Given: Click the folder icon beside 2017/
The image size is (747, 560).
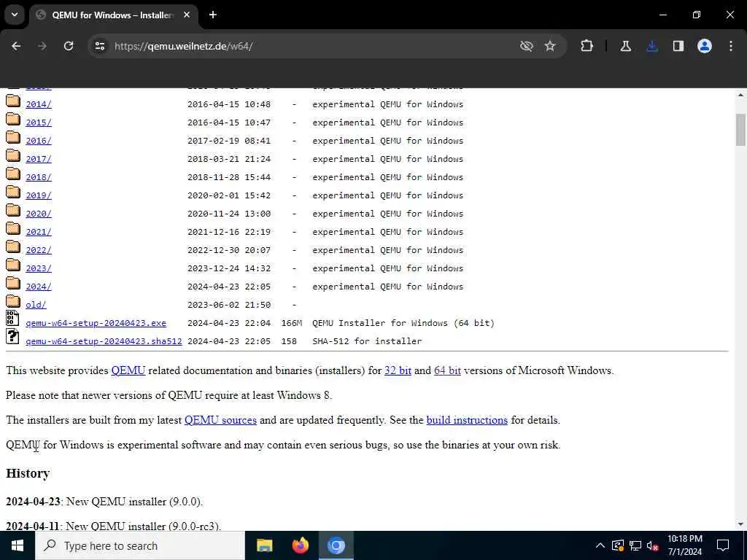Looking at the screenshot, I should pyautogui.click(x=13, y=156).
